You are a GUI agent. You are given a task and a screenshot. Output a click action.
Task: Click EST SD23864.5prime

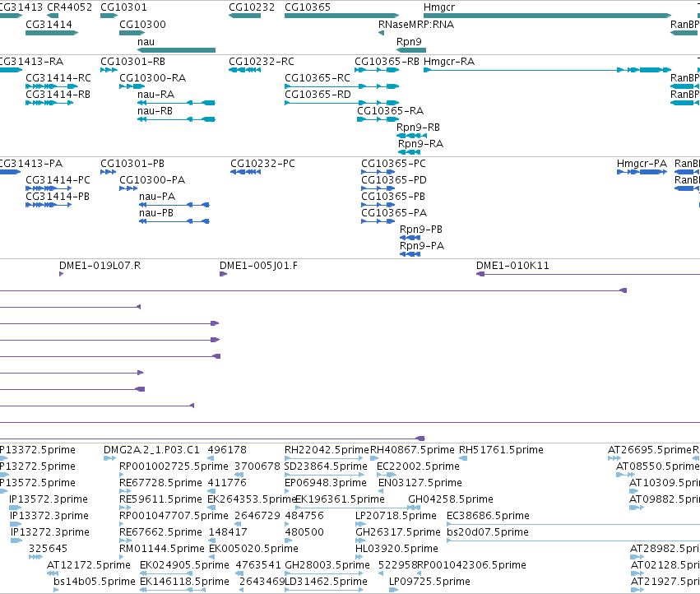click(x=323, y=475)
